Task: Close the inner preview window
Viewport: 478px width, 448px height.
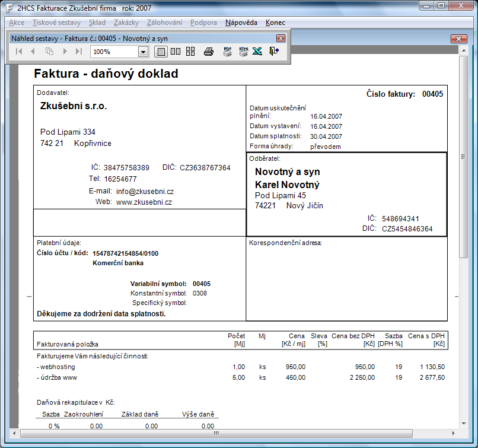Action: (458, 39)
